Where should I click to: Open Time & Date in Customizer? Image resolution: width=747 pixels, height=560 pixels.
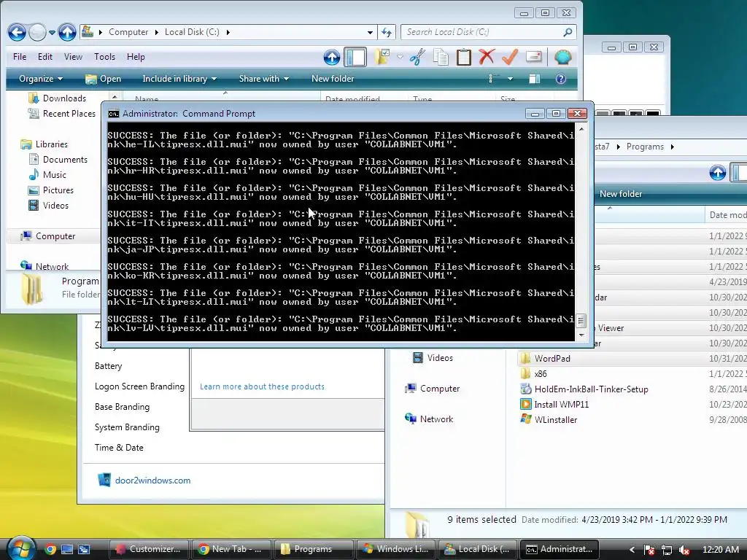click(x=119, y=448)
